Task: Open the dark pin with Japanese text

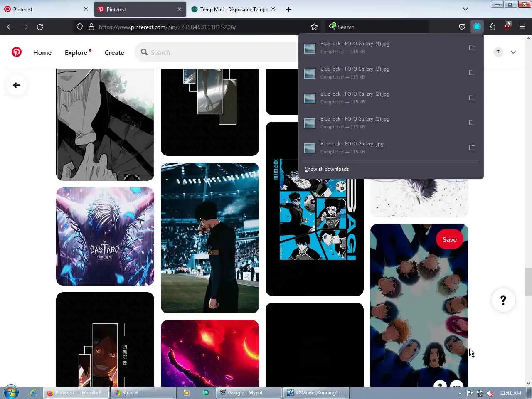Action: (105, 340)
